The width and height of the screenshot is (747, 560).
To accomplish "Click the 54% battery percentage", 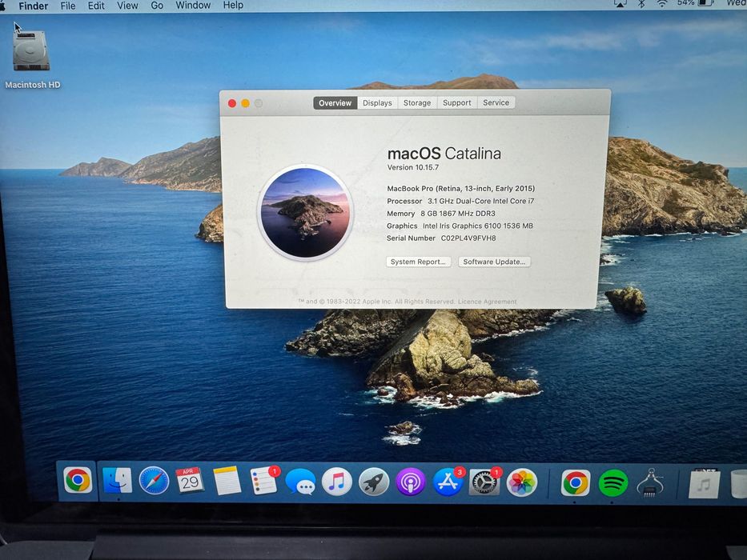I will [685, 3].
